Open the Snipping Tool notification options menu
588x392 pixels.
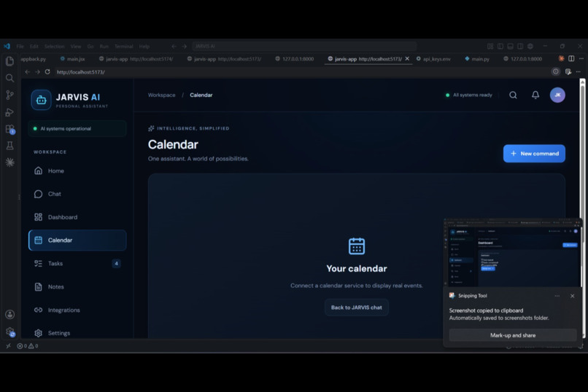pos(557,296)
